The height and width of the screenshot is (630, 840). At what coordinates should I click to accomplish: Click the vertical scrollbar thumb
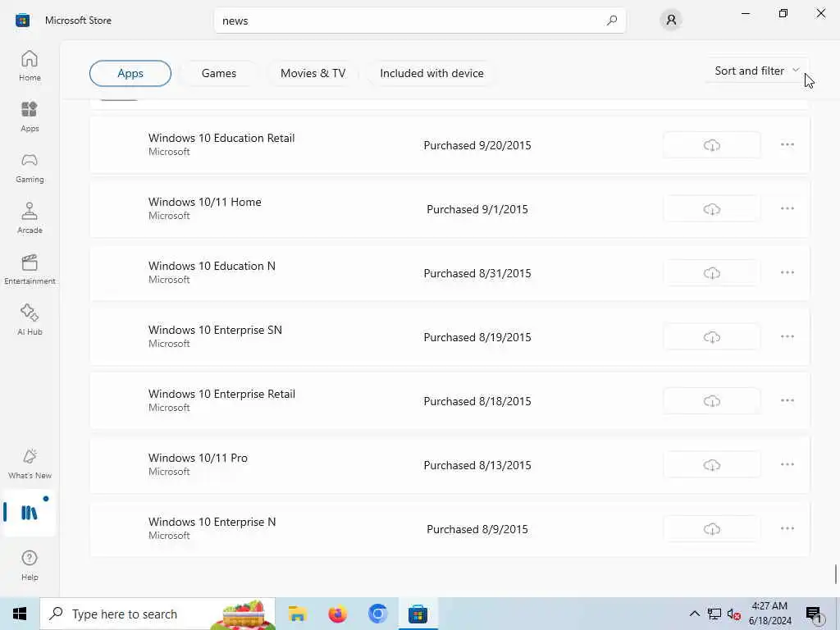tap(836, 574)
